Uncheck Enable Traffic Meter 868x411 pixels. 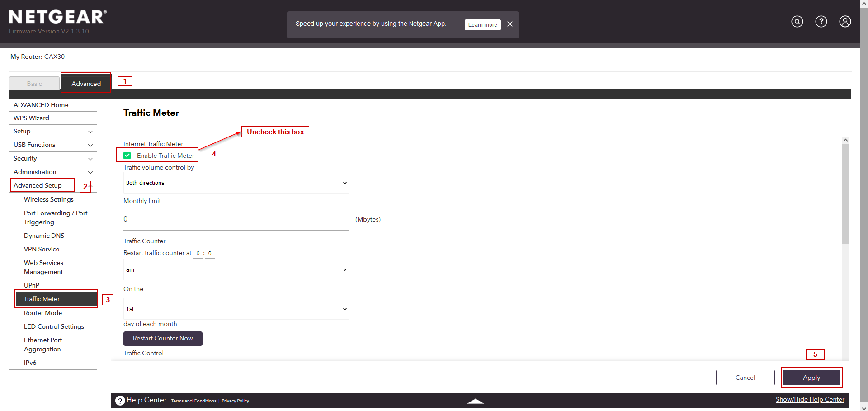pos(127,155)
